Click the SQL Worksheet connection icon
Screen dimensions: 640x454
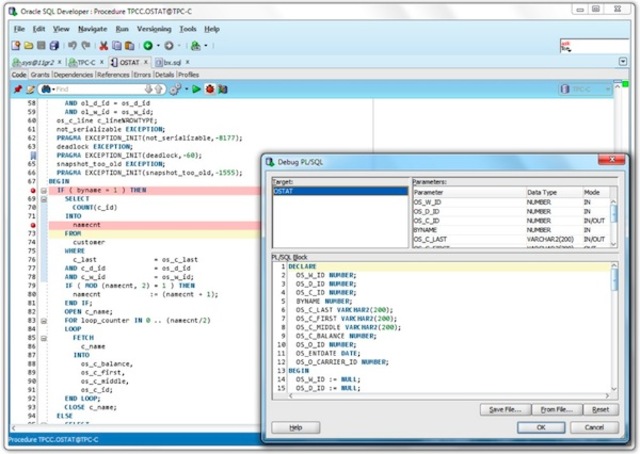pyautogui.click(x=196, y=46)
